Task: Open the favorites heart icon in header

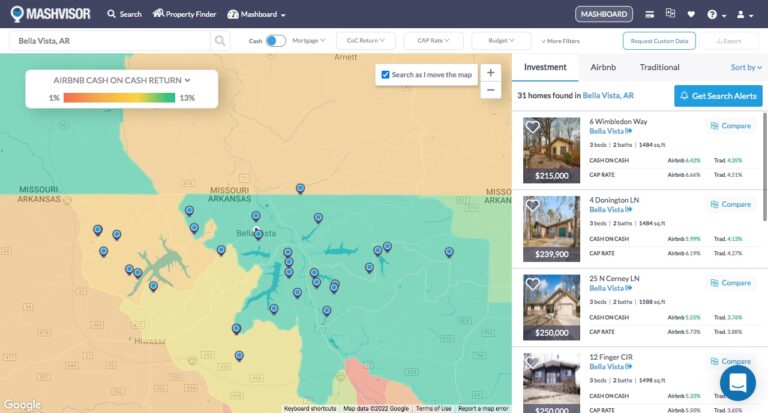Action: click(691, 14)
